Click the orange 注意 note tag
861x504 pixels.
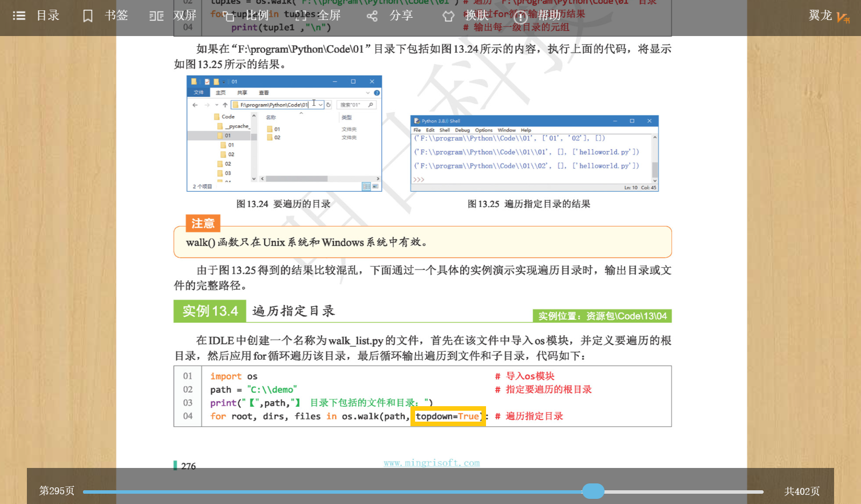203,223
